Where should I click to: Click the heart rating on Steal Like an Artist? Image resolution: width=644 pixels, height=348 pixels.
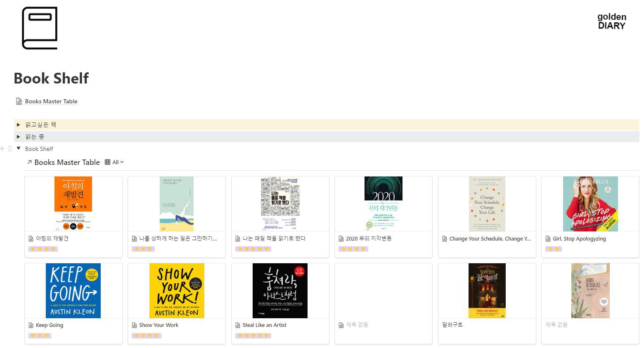[x=253, y=335]
